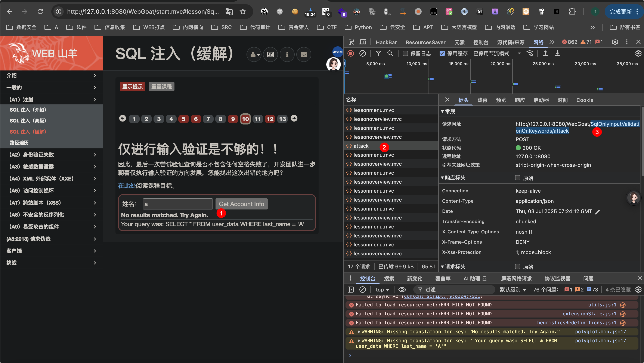This screenshot has width=644, height=363.
Task: Open the 路径遍历 lesson in sidebar
Action: 19,143
